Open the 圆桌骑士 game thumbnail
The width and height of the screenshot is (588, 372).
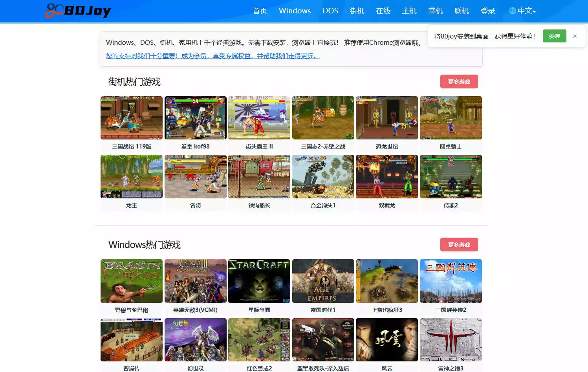tap(451, 118)
